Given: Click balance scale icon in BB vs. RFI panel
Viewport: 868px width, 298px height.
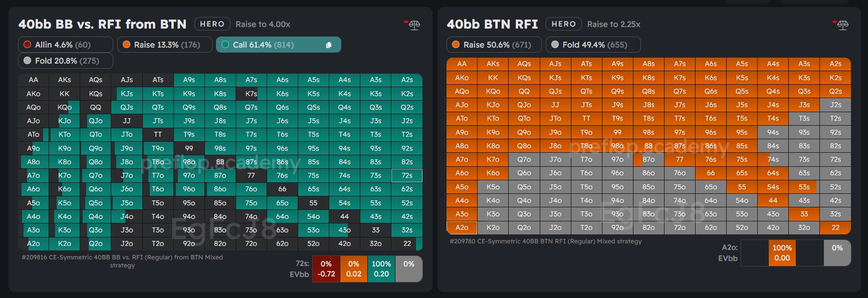Looking at the screenshot, I should click(413, 25).
